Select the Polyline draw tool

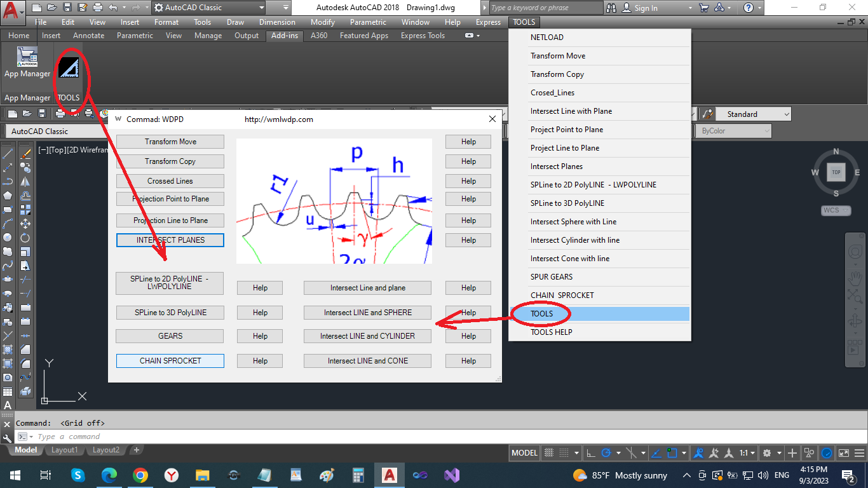click(x=8, y=181)
